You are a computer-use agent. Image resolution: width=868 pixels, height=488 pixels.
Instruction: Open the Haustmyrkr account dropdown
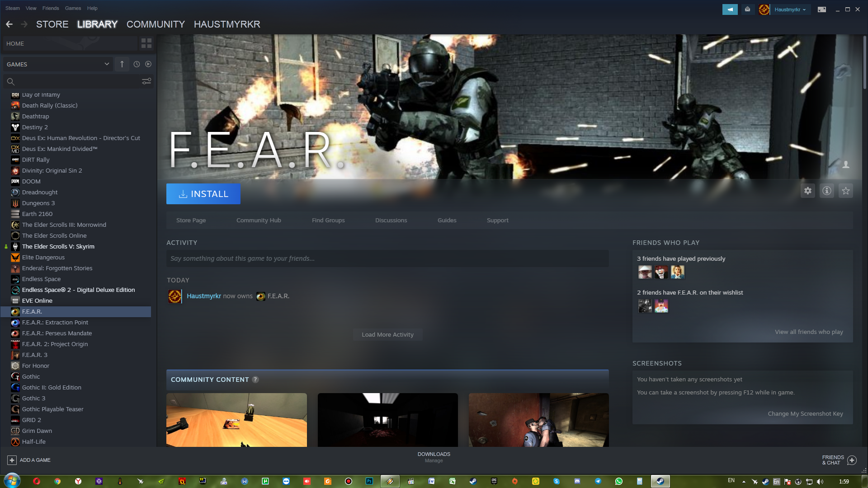point(790,9)
